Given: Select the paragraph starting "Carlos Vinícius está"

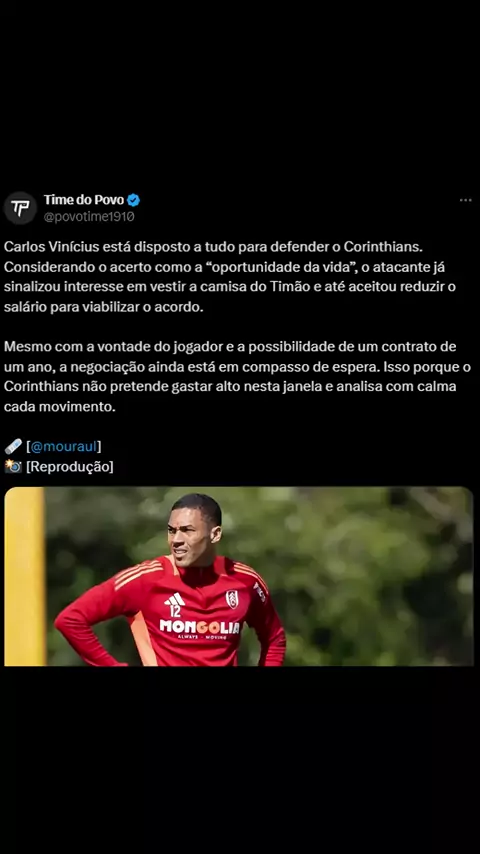Looking at the screenshot, I should click(230, 277).
